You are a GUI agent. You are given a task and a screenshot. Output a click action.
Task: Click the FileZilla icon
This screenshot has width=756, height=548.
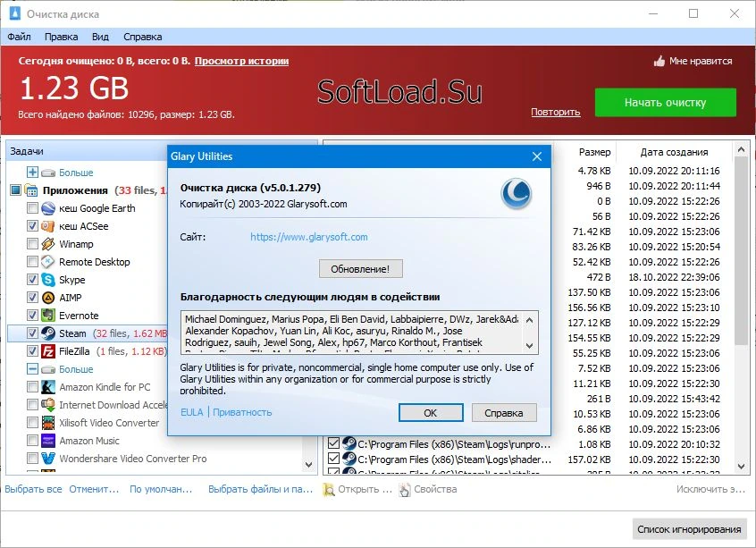tap(47, 351)
